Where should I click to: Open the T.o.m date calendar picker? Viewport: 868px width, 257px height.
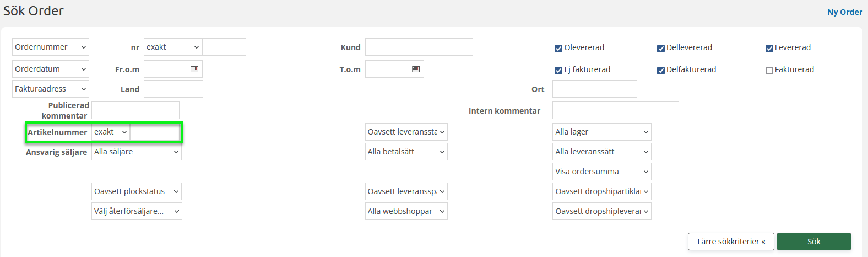pyautogui.click(x=416, y=69)
